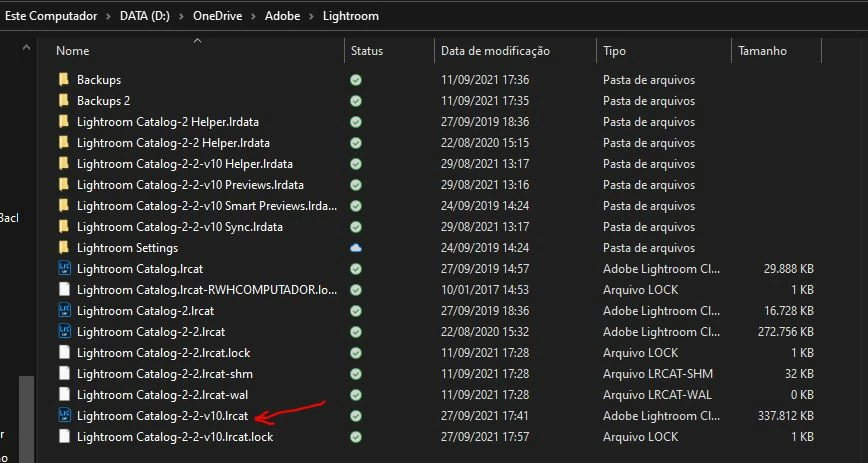Click the cloud status icon for Lightroom Settings
The image size is (868, 463).
tap(356, 248)
